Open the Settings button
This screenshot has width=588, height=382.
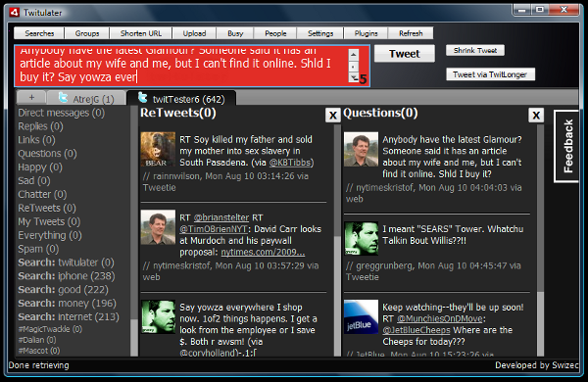320,33
